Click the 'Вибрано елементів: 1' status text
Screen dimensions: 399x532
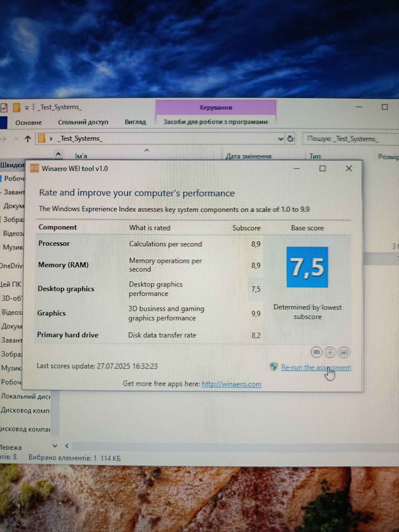pos(63,458)
